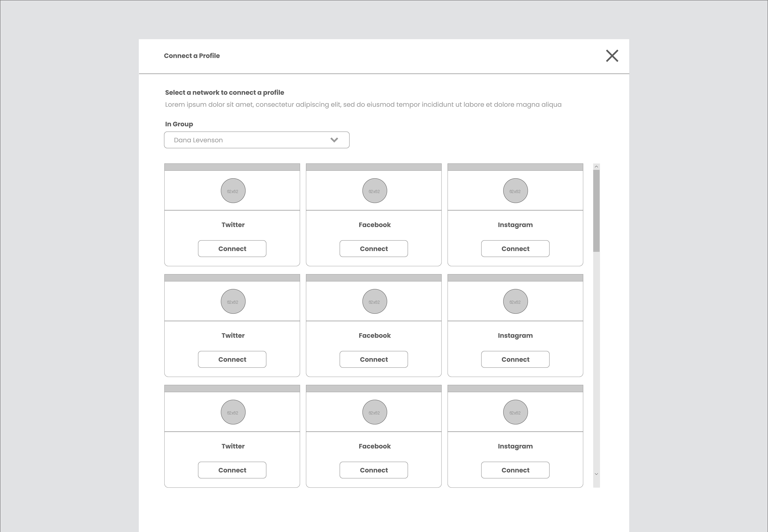Click the scrollbar up arrow
Screen dimensions: 768x532
596,167
